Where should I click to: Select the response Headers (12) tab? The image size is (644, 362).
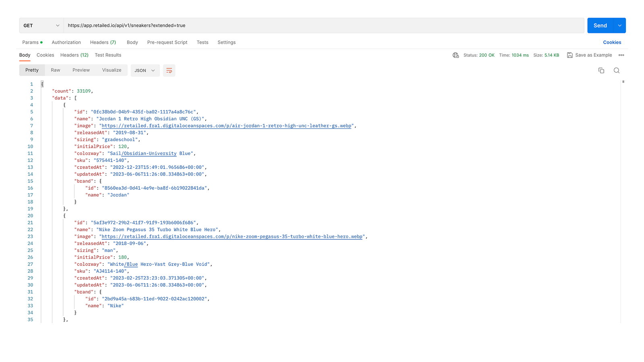pyautogui.click(x=74, y=55)
